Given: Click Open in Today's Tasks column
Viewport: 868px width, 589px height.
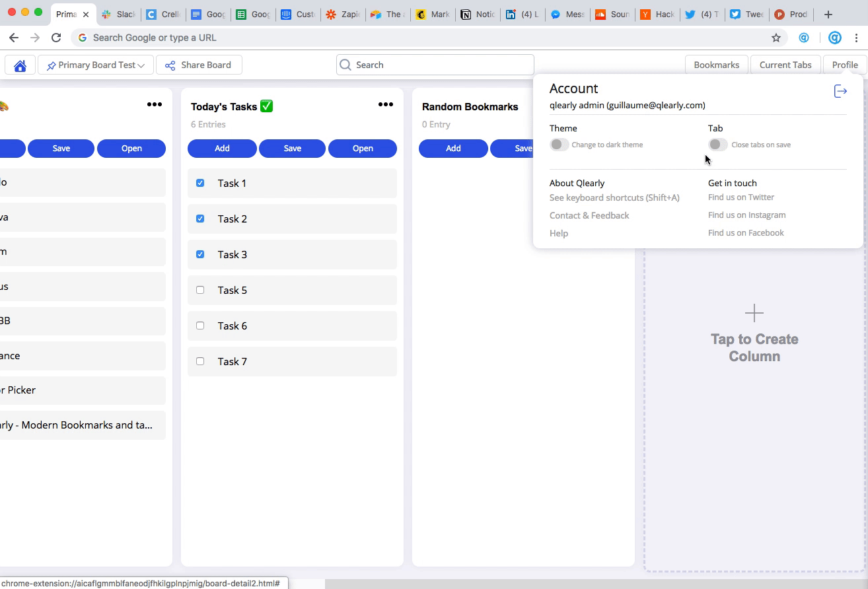Looking at the screenshot, I should 363,149.
